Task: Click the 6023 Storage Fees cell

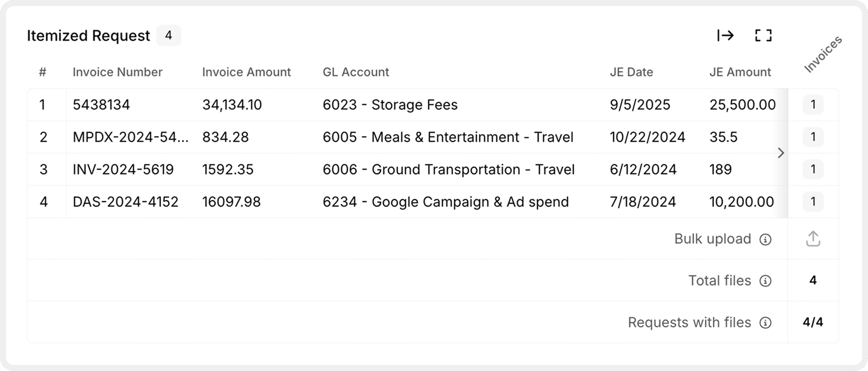Action: [390, 105]
